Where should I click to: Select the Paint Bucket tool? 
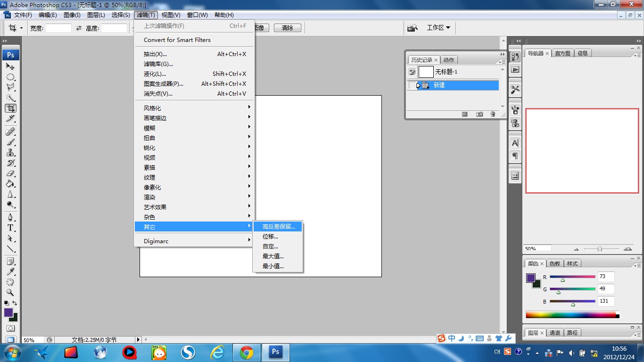pos(10,183)
